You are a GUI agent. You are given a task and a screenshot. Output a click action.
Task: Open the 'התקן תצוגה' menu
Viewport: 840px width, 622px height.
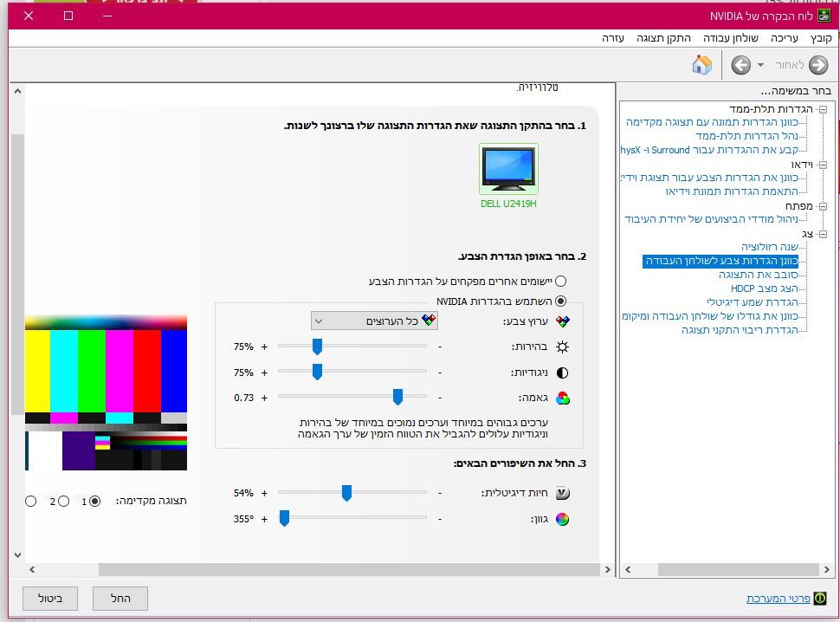pyautogui.click(x=663, y=38)
